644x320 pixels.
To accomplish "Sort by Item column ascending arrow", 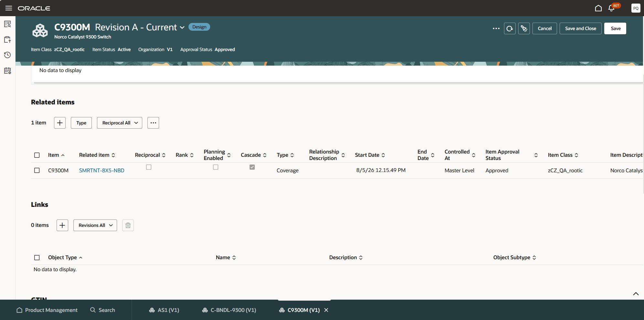I will point(63,155).
